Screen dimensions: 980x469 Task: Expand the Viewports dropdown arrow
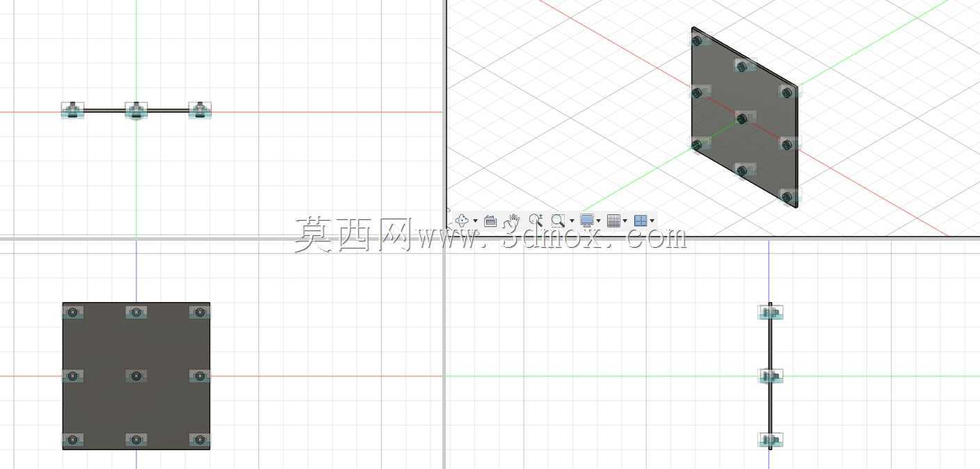click(x=652, y=221)
